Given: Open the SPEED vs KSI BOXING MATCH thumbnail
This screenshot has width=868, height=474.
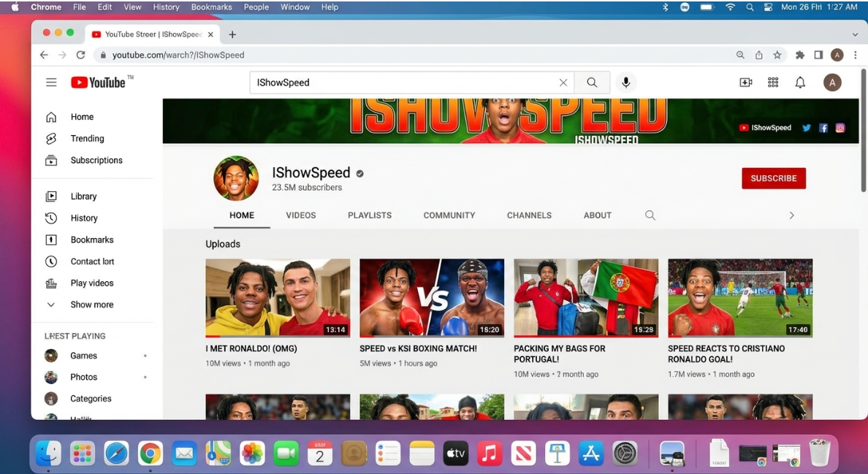Looking at the screenshot, I should coord(432,297).
